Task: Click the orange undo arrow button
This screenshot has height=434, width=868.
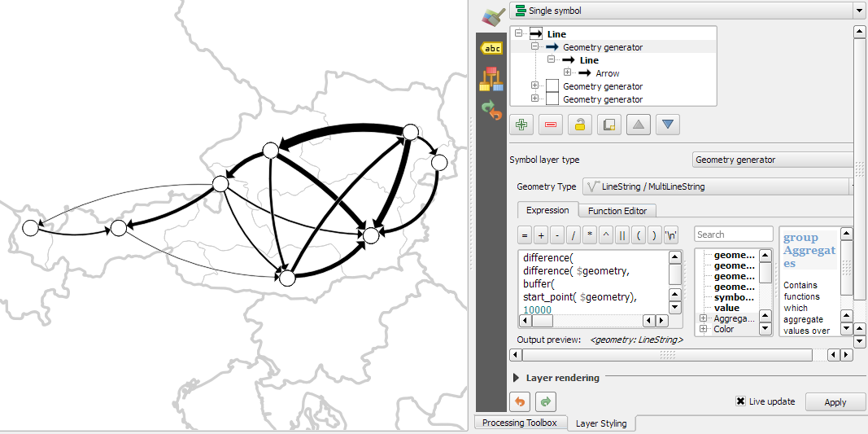Action: [x=521, y=401]
